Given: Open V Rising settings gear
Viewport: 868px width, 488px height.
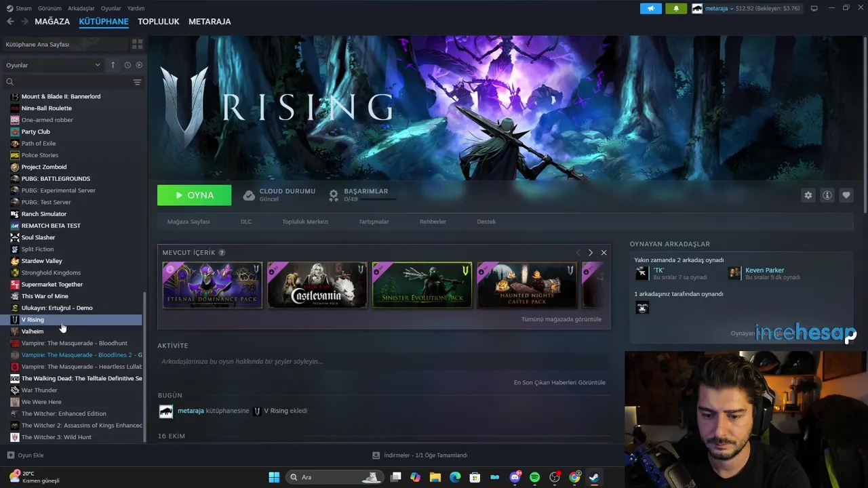Looking at the screenshot, I should [808, 195].
